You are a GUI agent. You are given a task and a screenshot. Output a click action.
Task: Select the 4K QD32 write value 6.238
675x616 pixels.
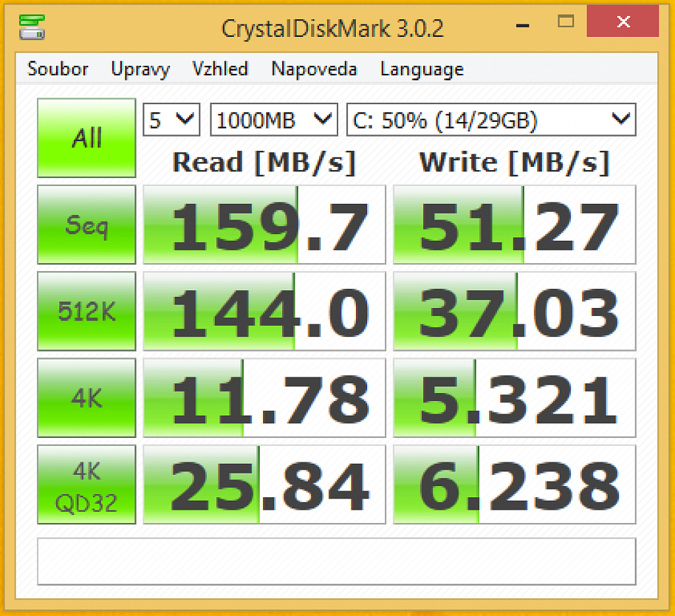(x=514, y=485)
